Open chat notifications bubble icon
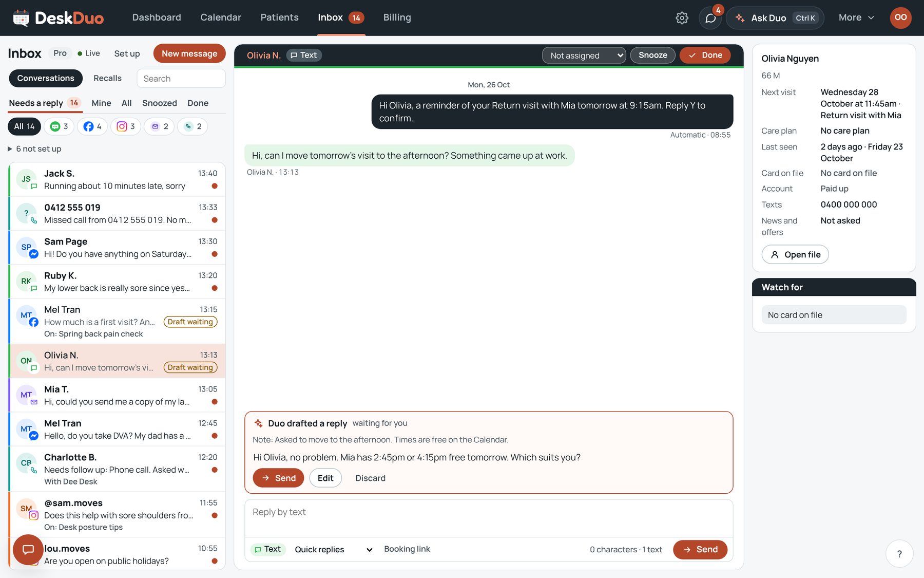Image resolution: width=924 pixels, height=578 pixels. tap(710, 18)
